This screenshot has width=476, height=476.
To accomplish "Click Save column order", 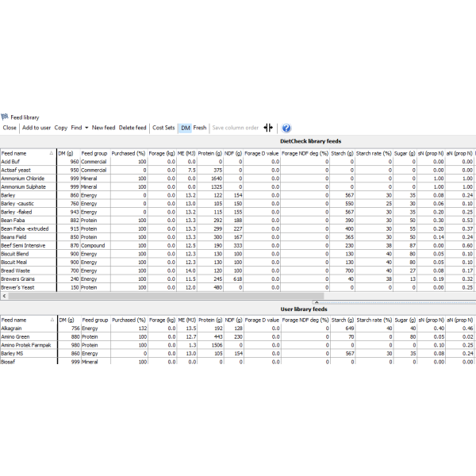I will (236, 128).
